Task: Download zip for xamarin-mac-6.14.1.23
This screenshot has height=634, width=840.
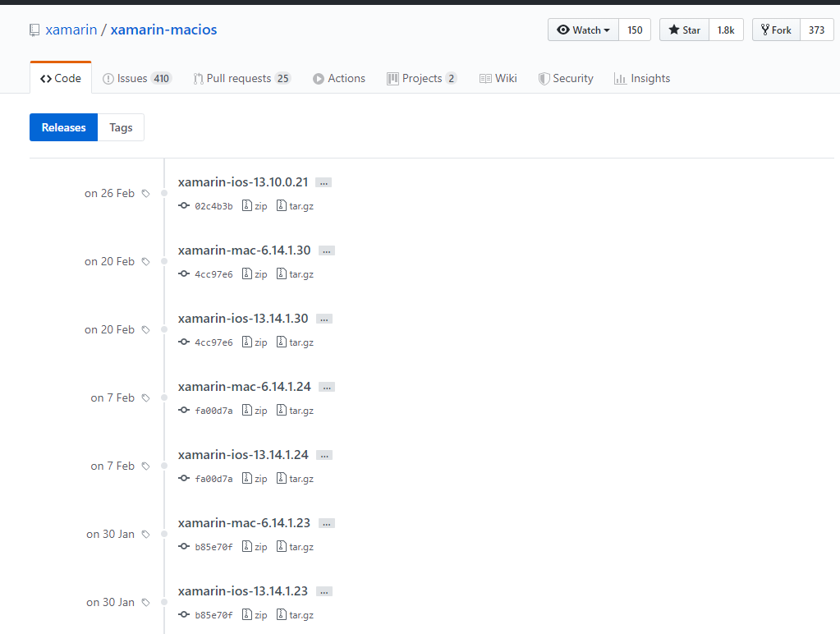Action: (x=255, y=546)
